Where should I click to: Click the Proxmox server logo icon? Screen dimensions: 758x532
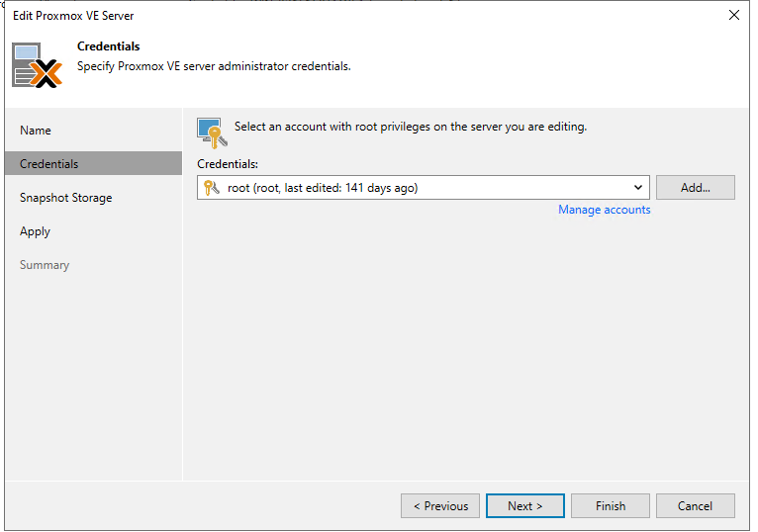(38, 65)
